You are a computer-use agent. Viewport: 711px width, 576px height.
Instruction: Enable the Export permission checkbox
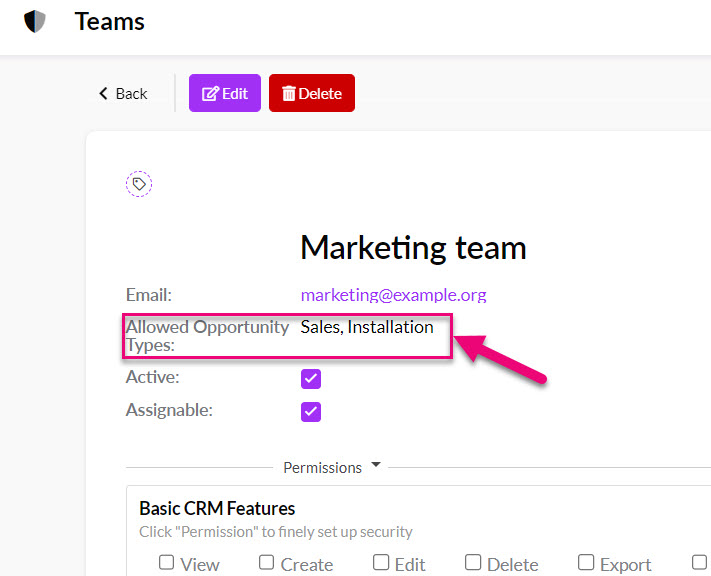[x=586, y=562]
